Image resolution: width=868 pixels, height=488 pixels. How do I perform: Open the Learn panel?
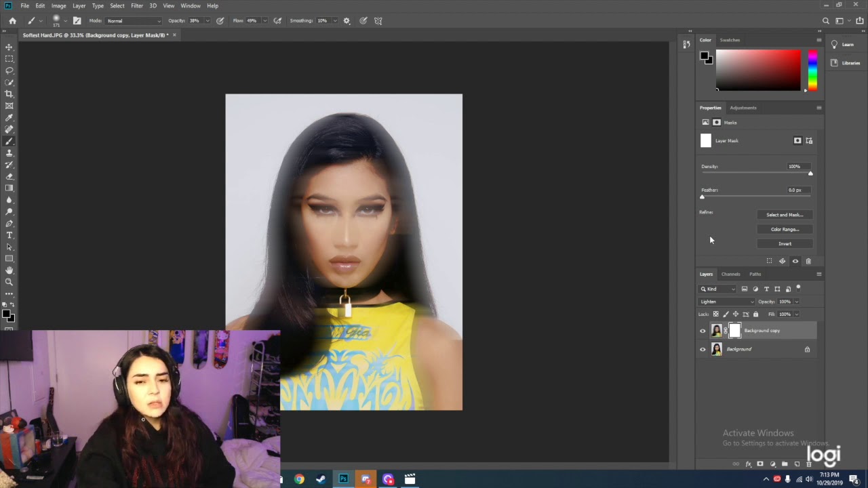pos(843,45)
